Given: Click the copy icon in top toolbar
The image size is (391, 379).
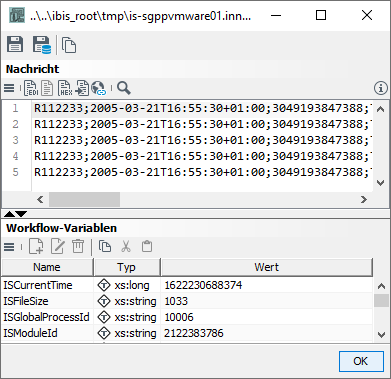Looking at the screenshot, I should click(69, 45).
